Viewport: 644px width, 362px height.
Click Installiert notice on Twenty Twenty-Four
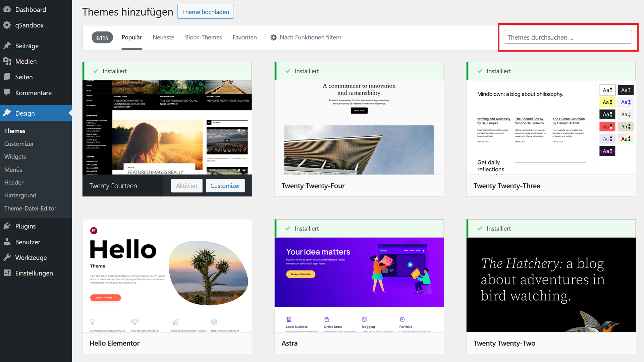click(x=359, y=71)
